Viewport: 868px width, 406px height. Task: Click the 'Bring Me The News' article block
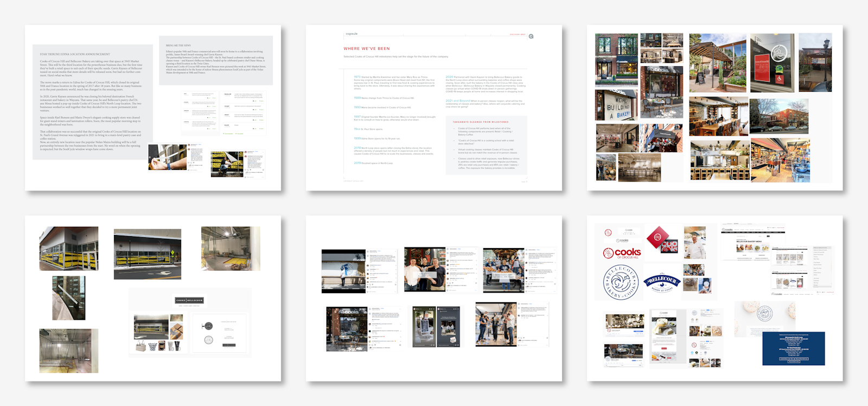(215, 61)
